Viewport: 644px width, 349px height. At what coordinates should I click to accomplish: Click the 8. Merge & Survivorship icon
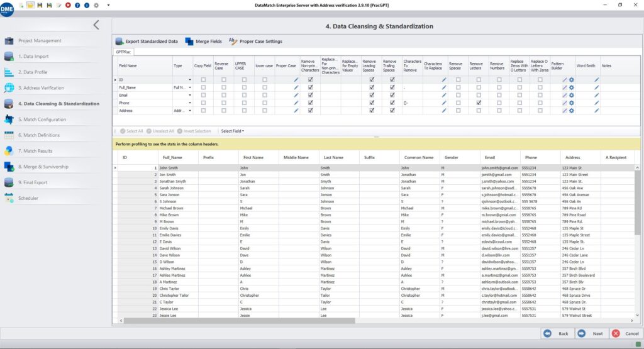pyautogui.click(x=9, y=167)
